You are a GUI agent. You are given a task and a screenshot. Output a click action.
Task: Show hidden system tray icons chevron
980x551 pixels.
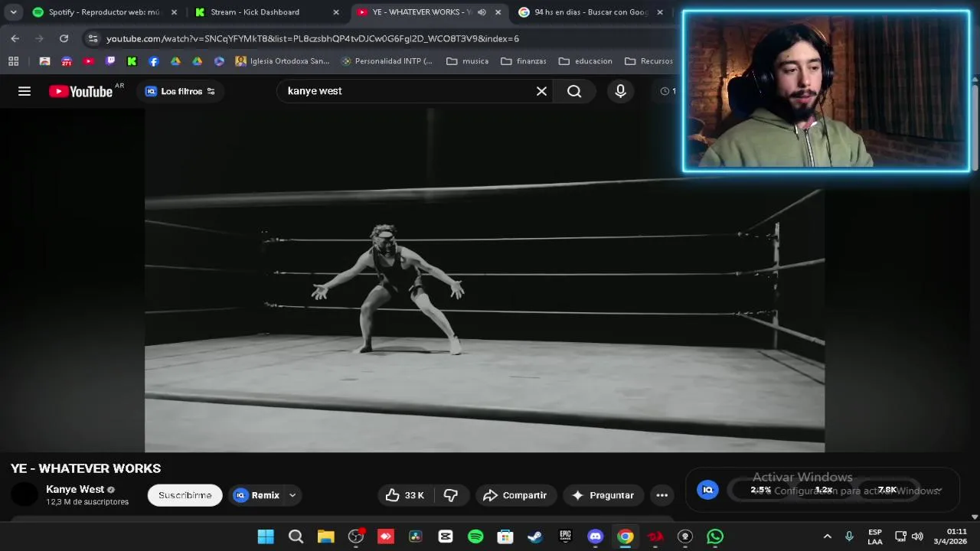tap(827, 536)
